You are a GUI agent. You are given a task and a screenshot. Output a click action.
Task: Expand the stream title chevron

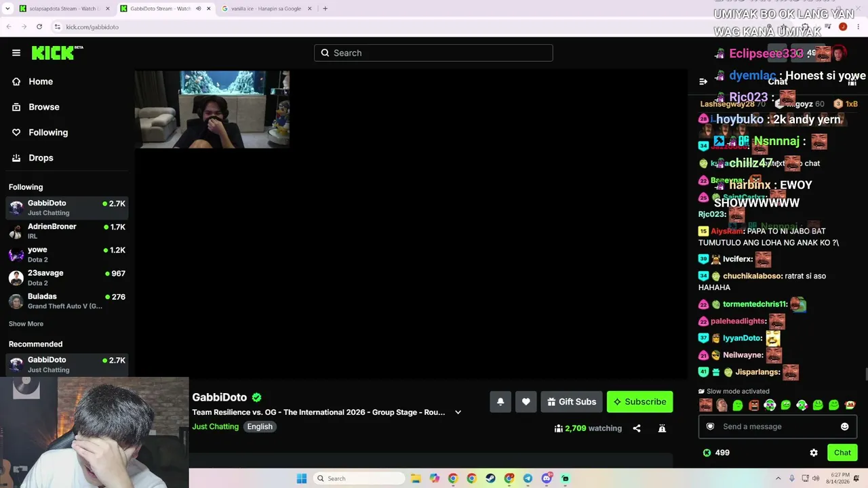tap(458, 412)
